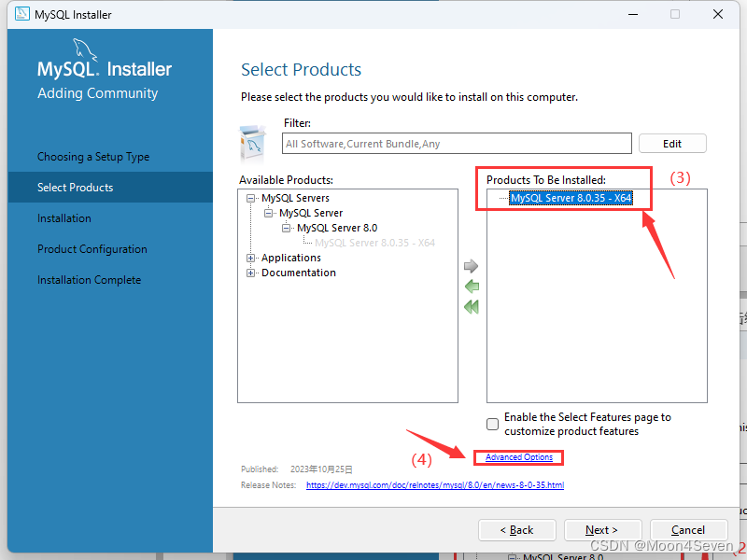Click the green left arrow to remove product
747x560 pixels.
(472, 287)
